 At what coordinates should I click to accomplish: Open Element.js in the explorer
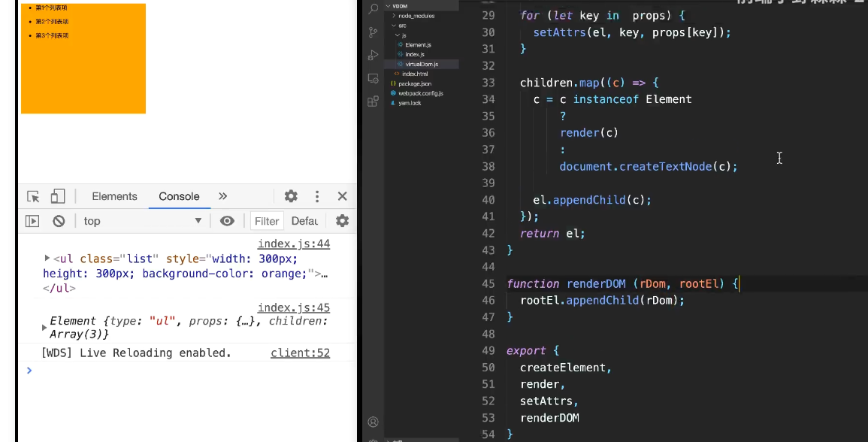point(418,45)
